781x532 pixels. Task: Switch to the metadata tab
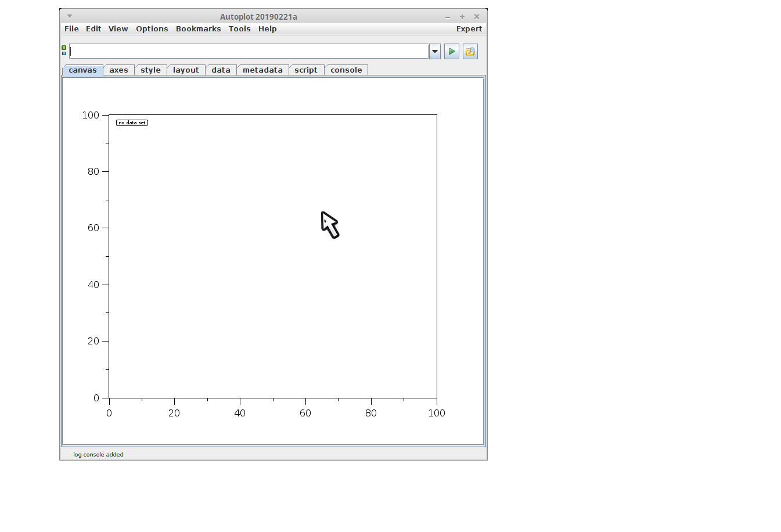coord(262,70)
